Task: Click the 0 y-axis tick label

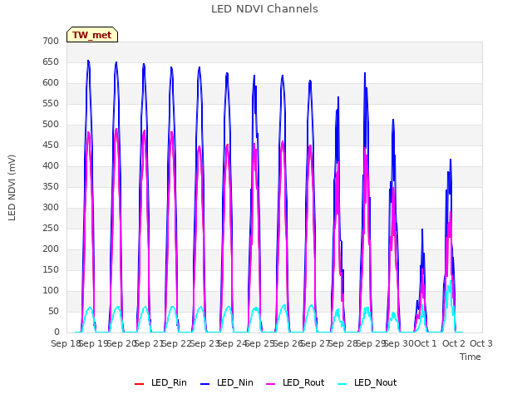Action: pyautogui.click(x=57, y=332)
